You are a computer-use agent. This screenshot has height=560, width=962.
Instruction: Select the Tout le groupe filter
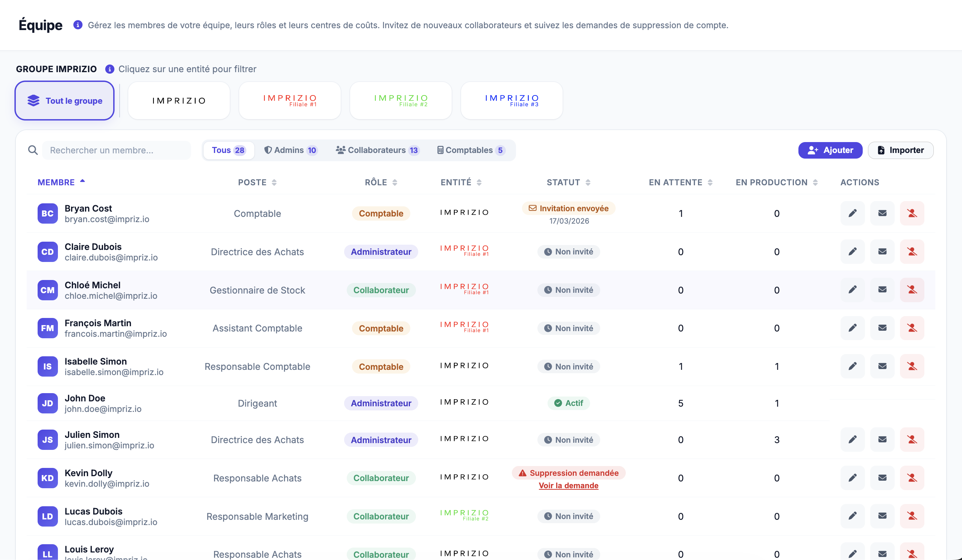point(65,101)
